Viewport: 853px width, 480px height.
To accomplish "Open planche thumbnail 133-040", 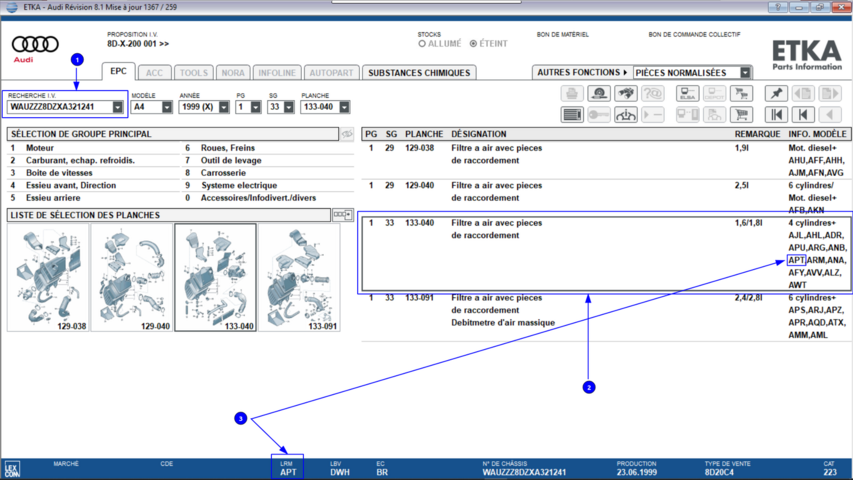I will click(215, 278).
